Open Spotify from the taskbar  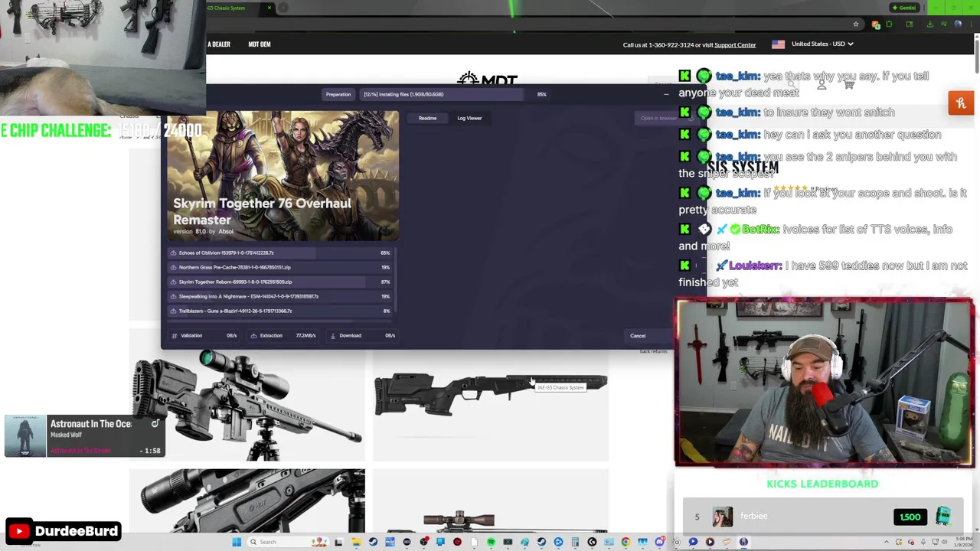491,542
